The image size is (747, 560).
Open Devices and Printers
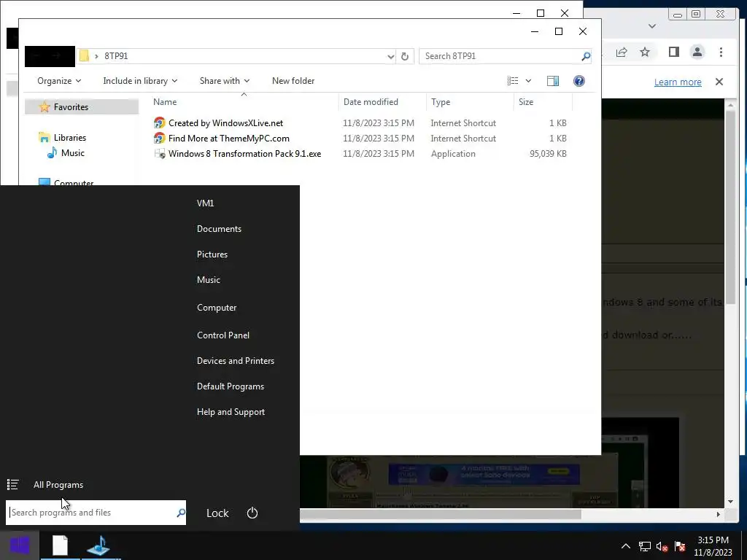pyautogui.click(x=236, y=361)
